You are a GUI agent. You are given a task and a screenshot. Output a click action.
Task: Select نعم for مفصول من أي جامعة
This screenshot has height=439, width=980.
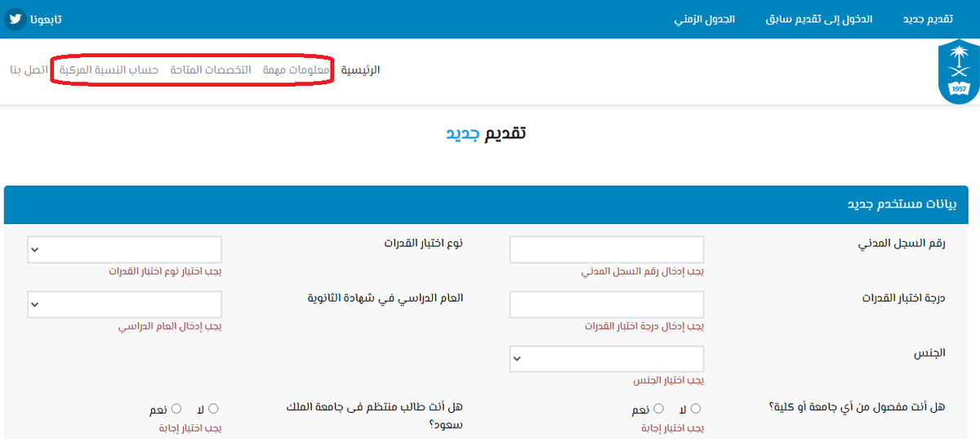658,409
